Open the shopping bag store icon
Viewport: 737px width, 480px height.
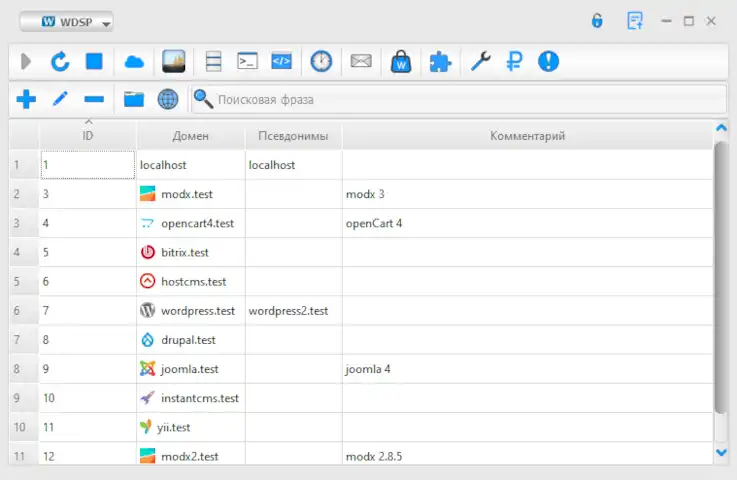pos(401,62)
